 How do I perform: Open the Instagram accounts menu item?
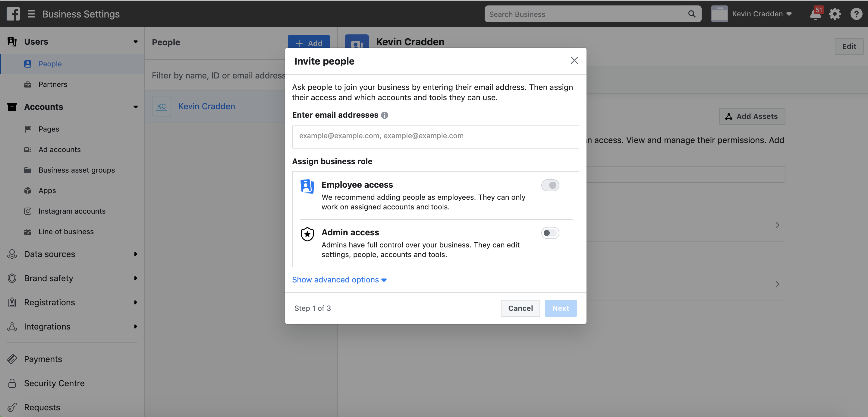[72, 211]
